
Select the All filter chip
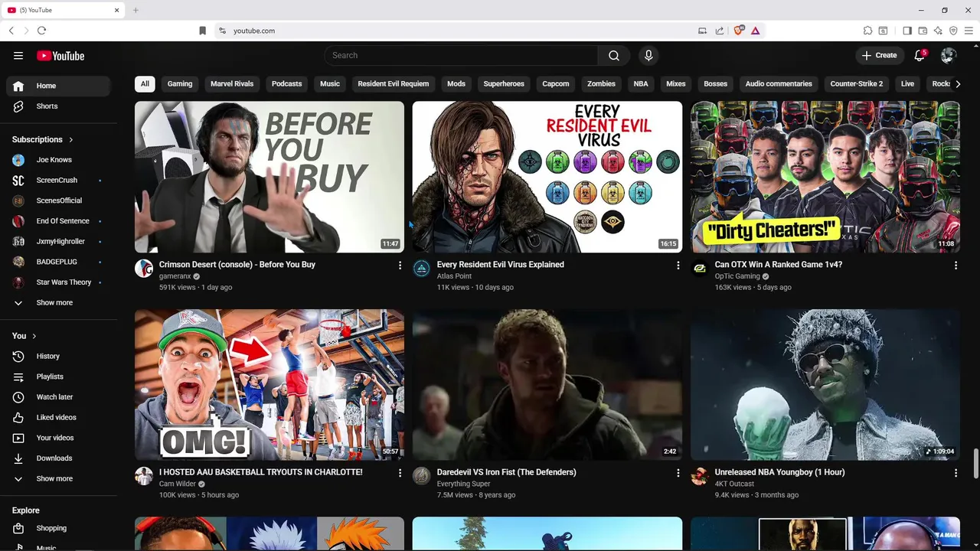145,83
